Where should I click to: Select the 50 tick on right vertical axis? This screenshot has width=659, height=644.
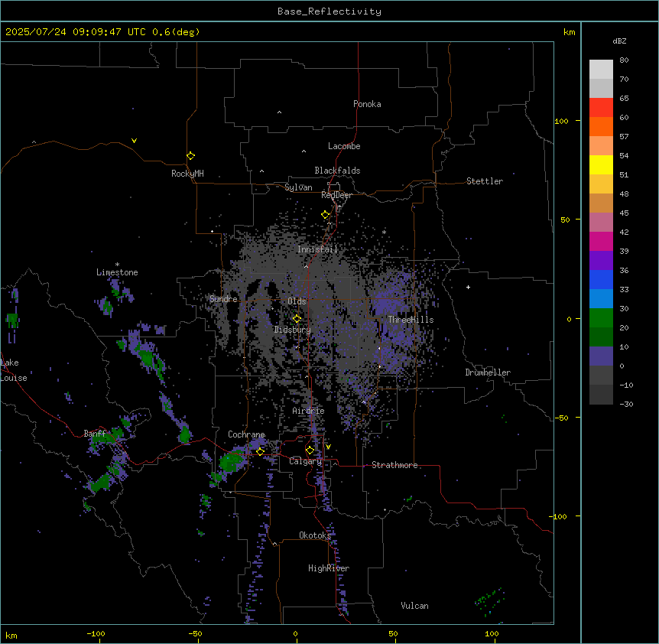[565, 220]
